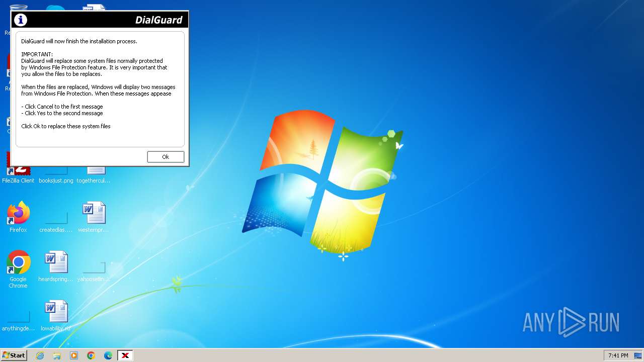
Task: Click the DialGuard dialog title text
Action: pyautogui.click(x=158, y=20)
